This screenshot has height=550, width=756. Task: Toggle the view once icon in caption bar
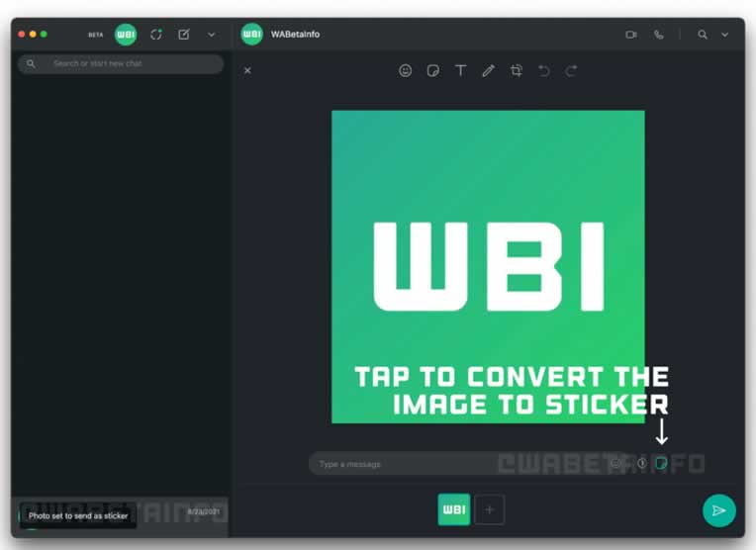tap(642, 463)
